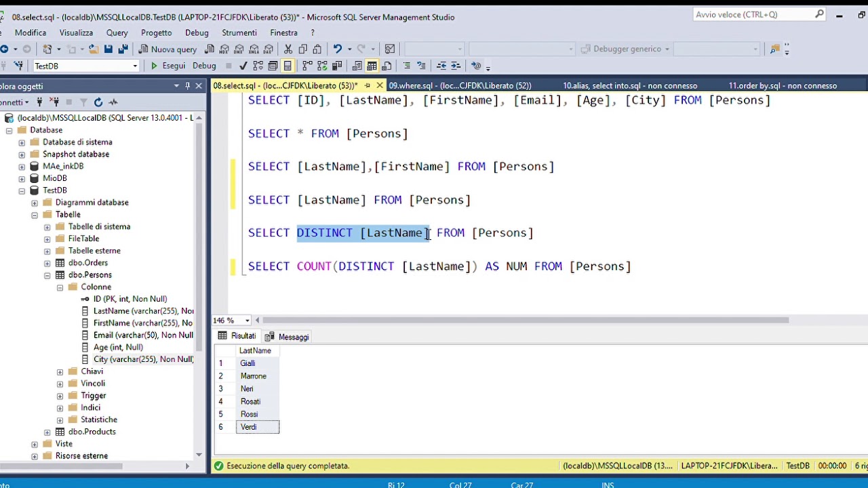Switch to the Messaggi results tab
Screen dimensions: 868x488
point(288,337)
